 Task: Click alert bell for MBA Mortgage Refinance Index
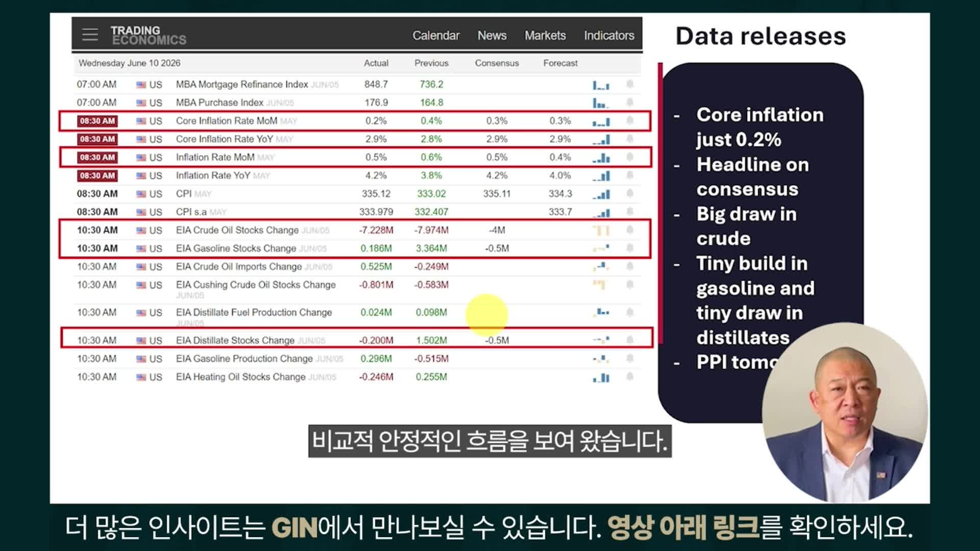[630, 84]
